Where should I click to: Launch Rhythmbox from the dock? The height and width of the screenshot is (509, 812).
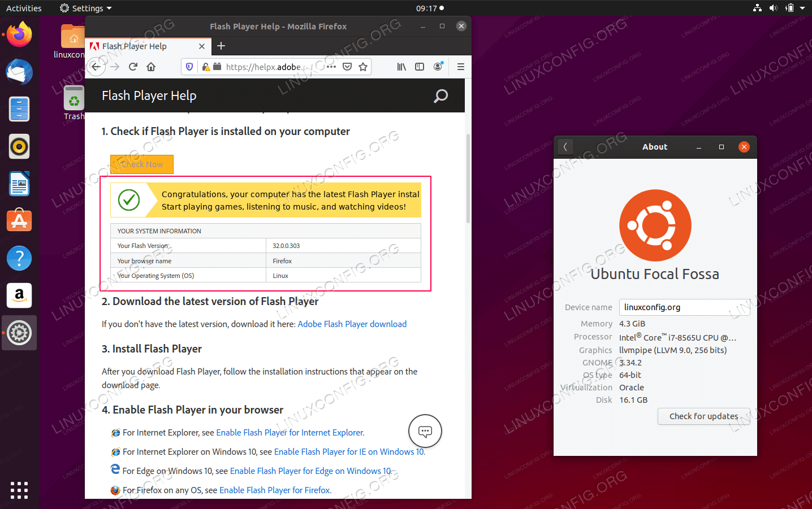(19, 146)
